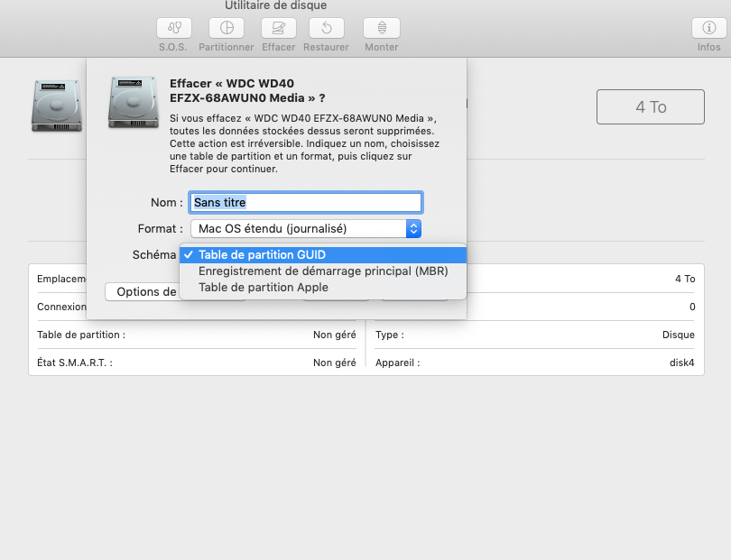Click the Utilitaire de disque window title
This screenshot has width=731, height=560.
(x=275, y=5)
